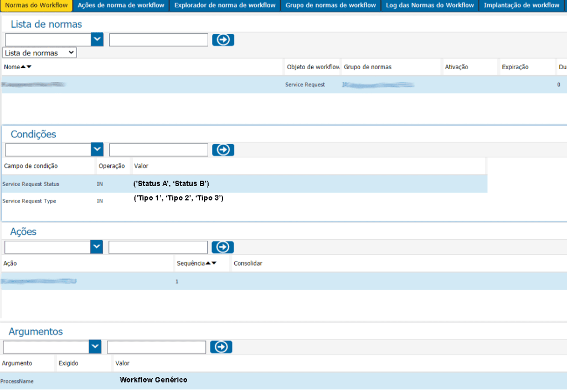Click the Objeto de workflow column header
The image size is (567, 392).
point(313,67)
